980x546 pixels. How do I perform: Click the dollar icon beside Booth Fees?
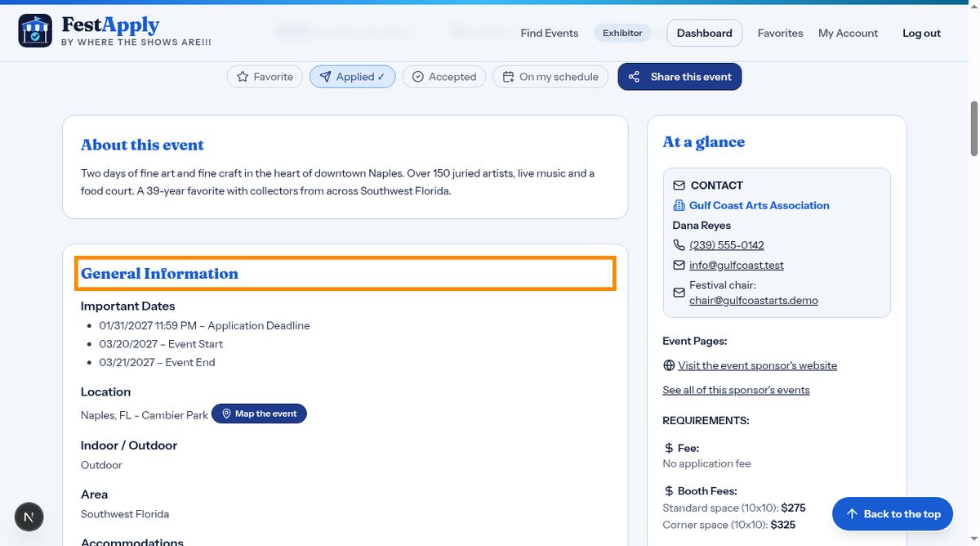pos(669,491)
